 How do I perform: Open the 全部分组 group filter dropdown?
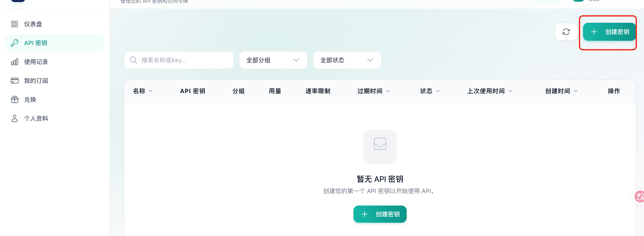click(x=273, y=60)
